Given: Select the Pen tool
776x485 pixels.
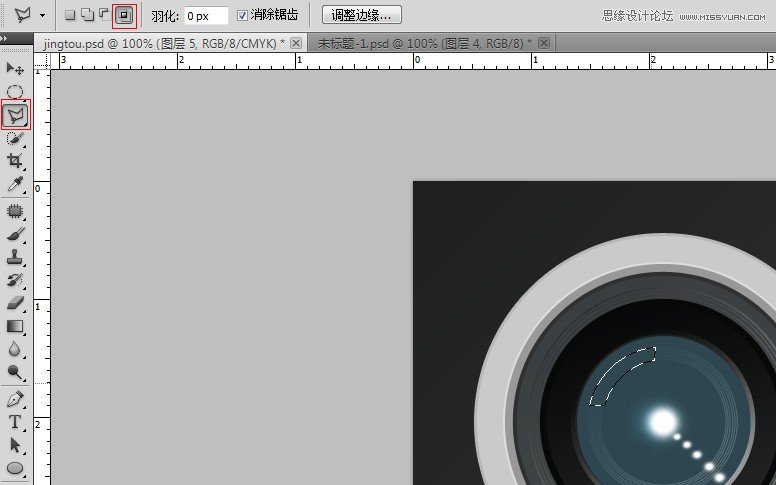Looking at the screenshot, I should [x=15, y=399].
